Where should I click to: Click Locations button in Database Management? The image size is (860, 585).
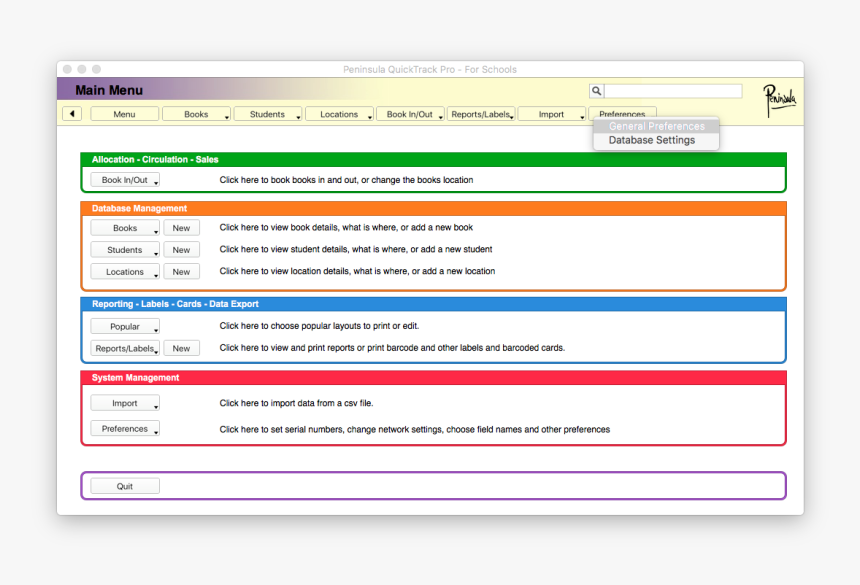coord(125,272)
